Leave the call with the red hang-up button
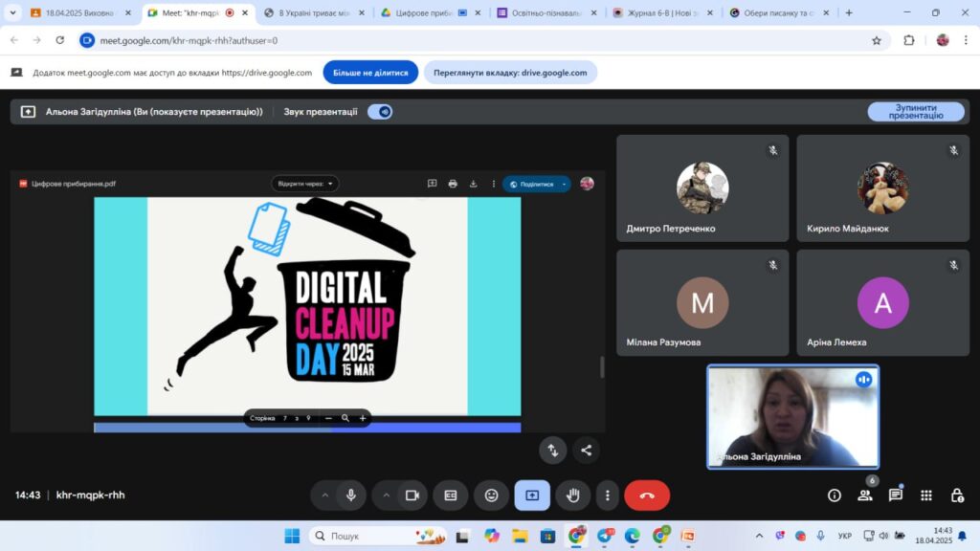980x551 pixels. [x=647, y=496]
